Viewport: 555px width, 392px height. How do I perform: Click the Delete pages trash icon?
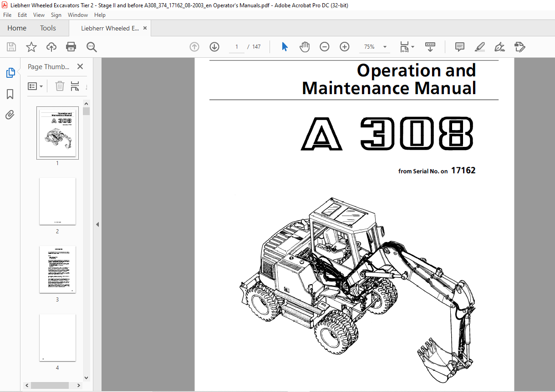(60, 86)
